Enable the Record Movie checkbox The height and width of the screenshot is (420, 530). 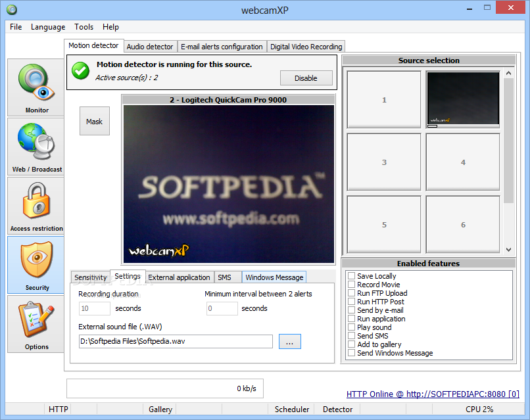(352, 284)
